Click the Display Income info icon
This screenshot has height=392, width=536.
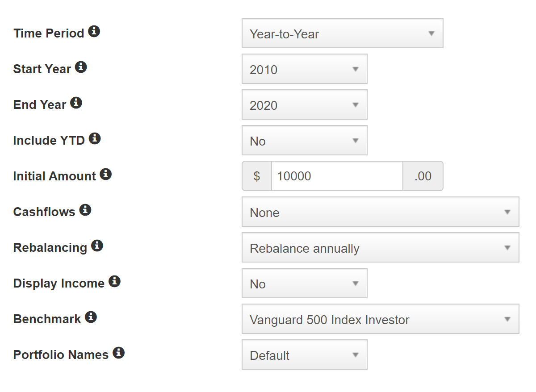tap(114, 282)
